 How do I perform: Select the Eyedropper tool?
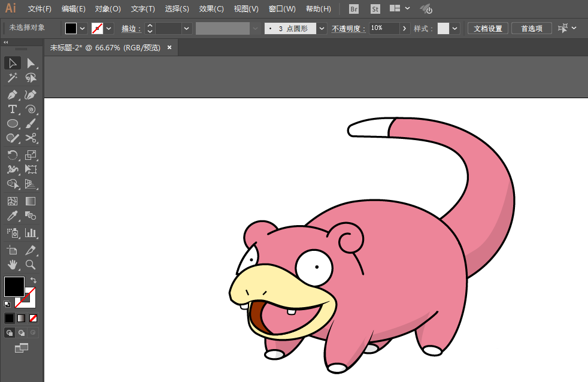13,216
